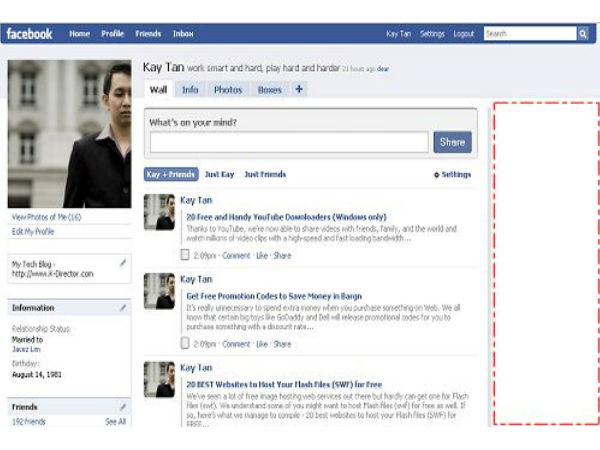This screenshot has height=450, width=600.
Task: Click the Facebook logo
Action: 29,34
